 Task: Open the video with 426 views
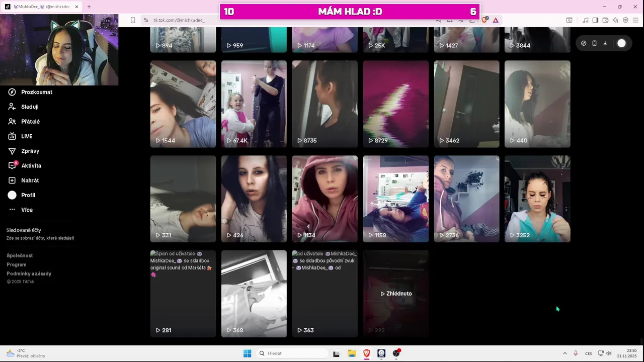(x=254, y=199)
